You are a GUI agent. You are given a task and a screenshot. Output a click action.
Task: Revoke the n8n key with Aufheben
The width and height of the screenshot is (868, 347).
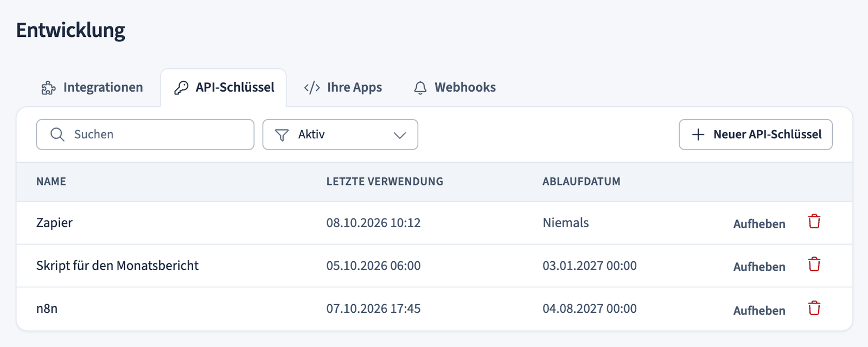(x=759, y=311)
